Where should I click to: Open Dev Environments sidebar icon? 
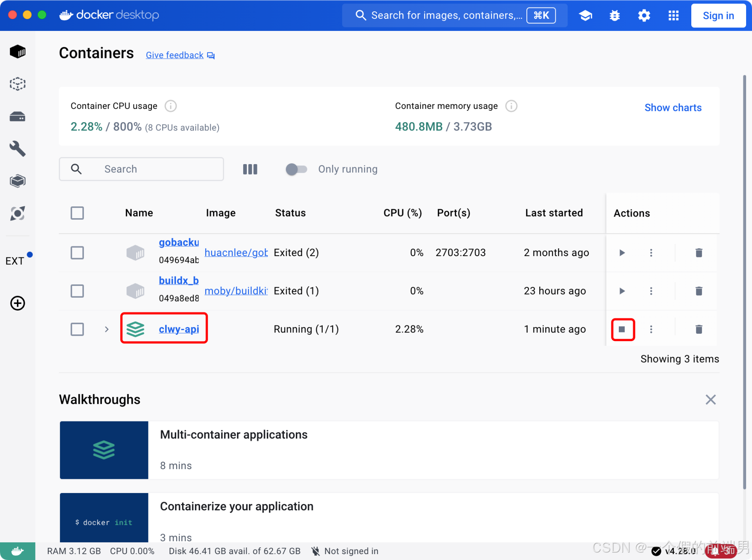coord(18,181)
